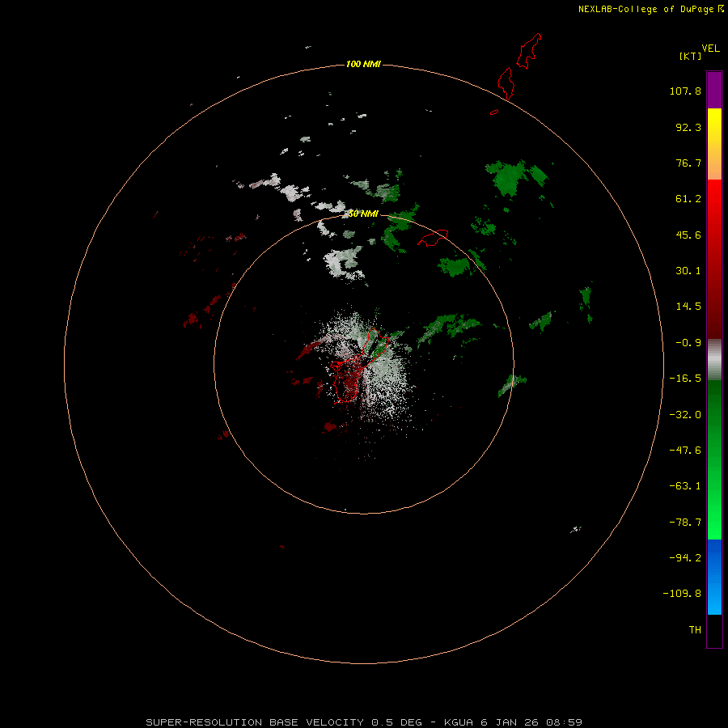The height and width of the screenshot is (728, 728).
Task: Click the 92.3 legend value
Action: (x=688, y=127)
